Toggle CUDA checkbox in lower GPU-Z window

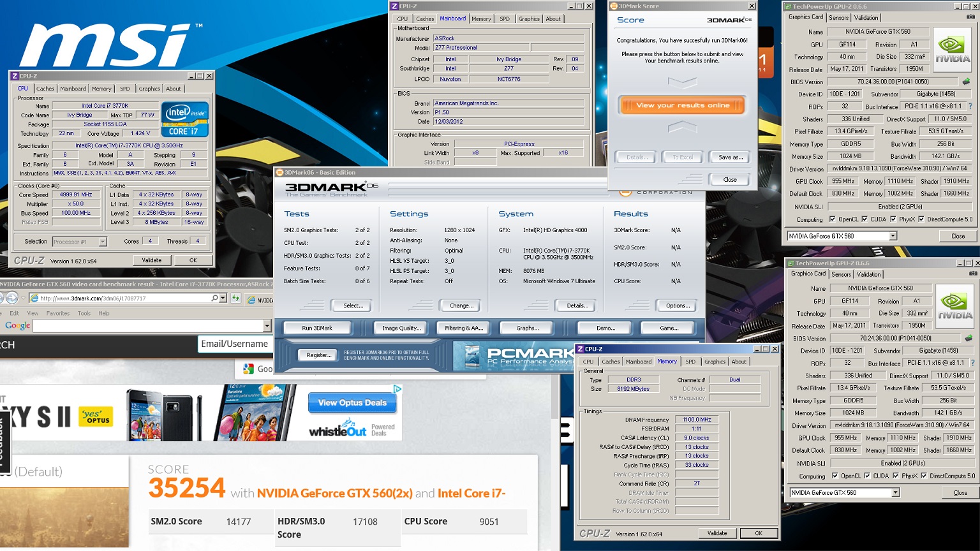click(867, 476)
